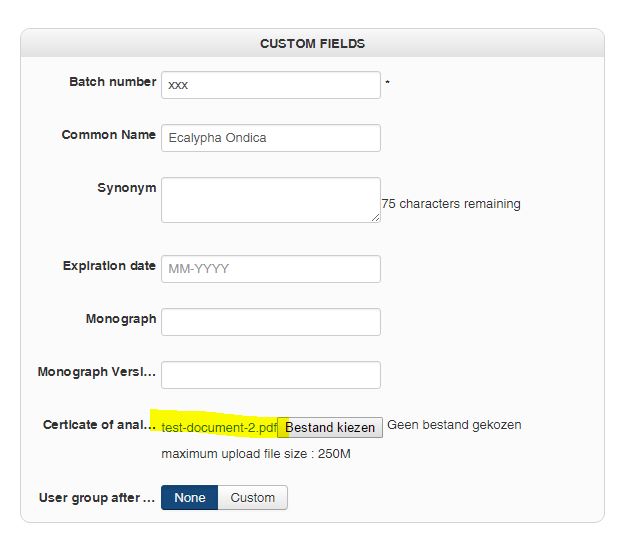Image resolution: width=629 pixels, height=554 pixels.
Task: Open the test-document-2.pdf link
Action: point(219,427)
